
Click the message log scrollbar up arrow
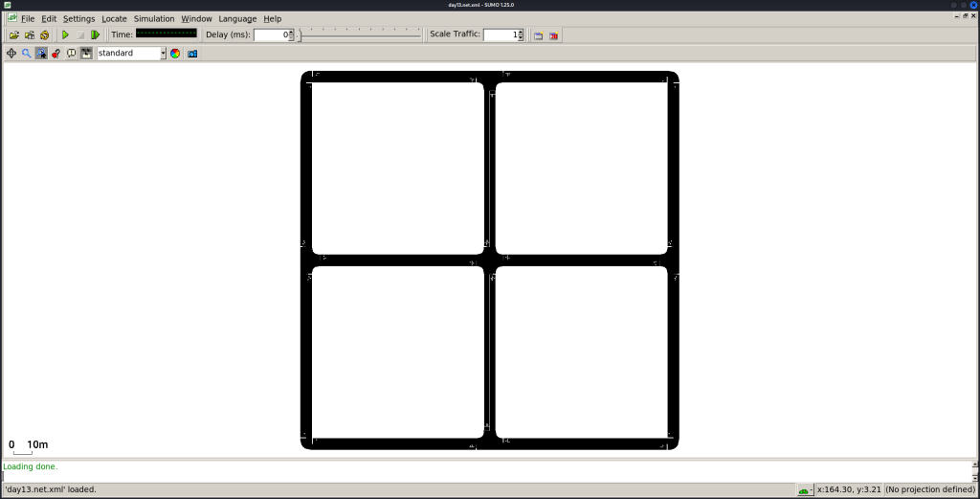(x=974, y=465)
